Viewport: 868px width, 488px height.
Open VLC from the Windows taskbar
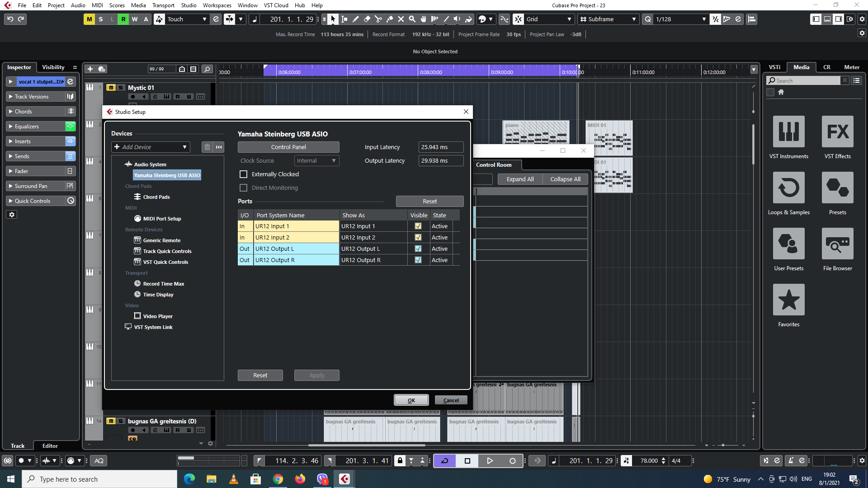pyautogui.click(x=233, y=479)
